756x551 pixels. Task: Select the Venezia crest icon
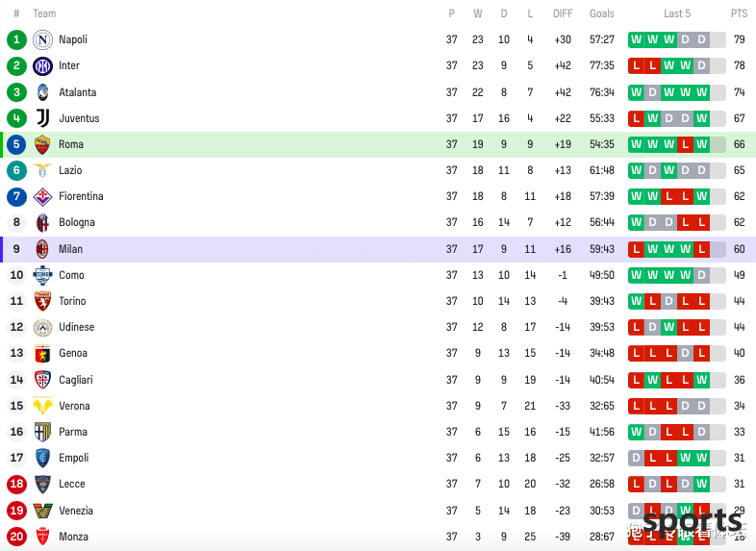coord(42,510)
